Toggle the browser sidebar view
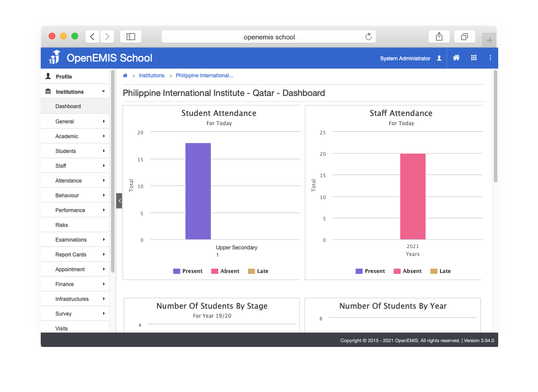The width and height of the screenshot is (538, 392). point(130,37)
